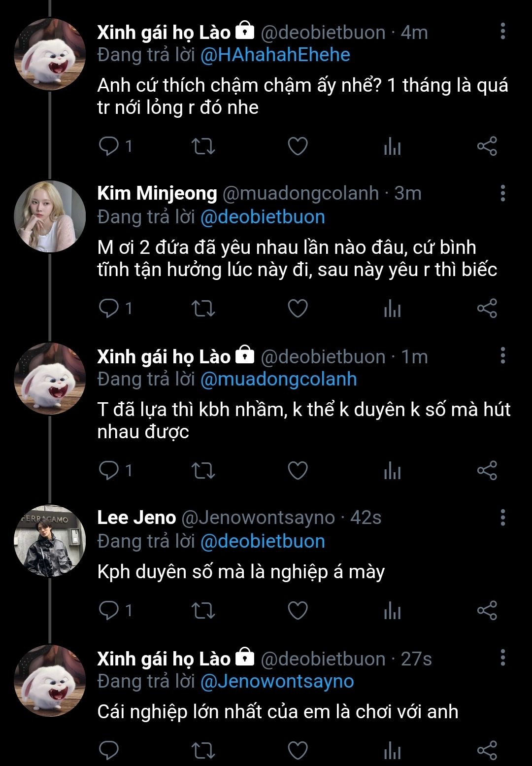
Task: Open the @HAhahahEhehe mention link
Action: coord(275,55)
